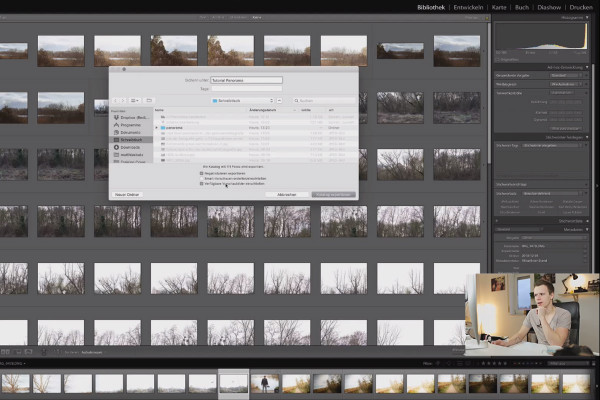The height and width of the screenshot is (400, 600).
Task: Select Downloads in the dialog sidebar
Action: [127, 147]
